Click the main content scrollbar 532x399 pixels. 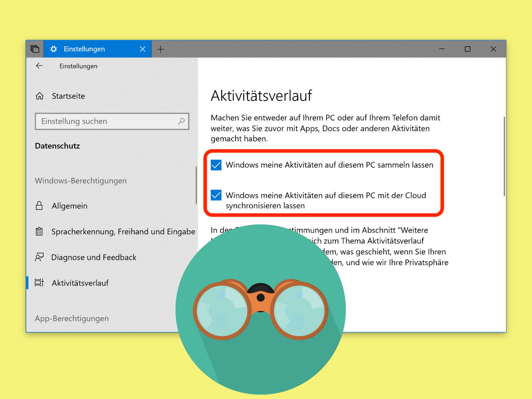pyautogui.click(x=504, y=156)
